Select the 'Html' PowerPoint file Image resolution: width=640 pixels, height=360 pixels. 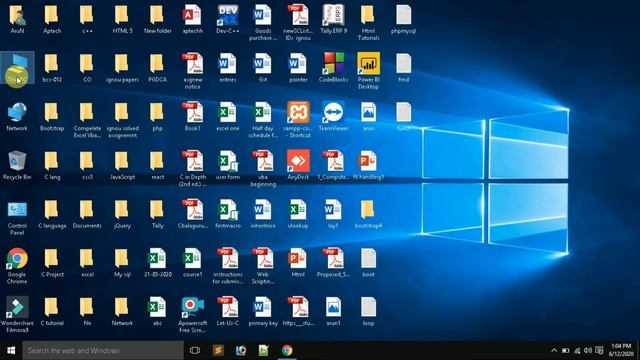pos(298,262)
